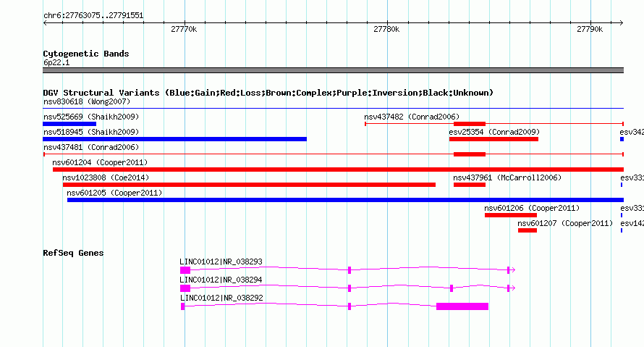
Task: Click the 27770k ruler mark
Action: pos(184,29)
